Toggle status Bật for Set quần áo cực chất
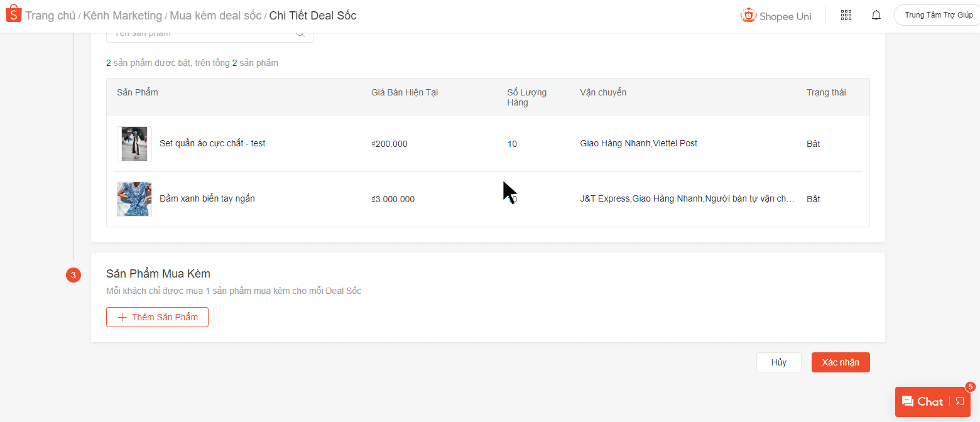 pyautogui.click(x=812, y=143)
